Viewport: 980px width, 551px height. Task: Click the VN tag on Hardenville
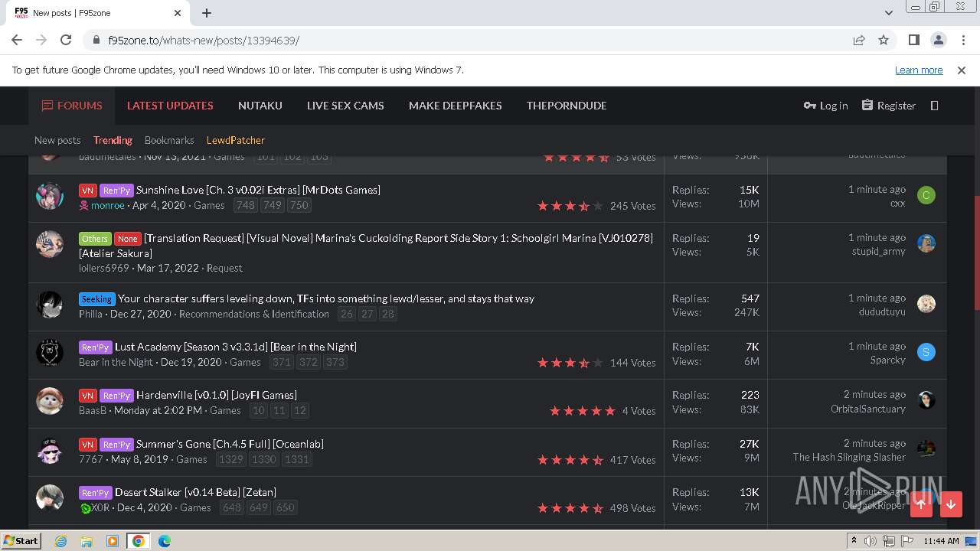tap(87, 396)
